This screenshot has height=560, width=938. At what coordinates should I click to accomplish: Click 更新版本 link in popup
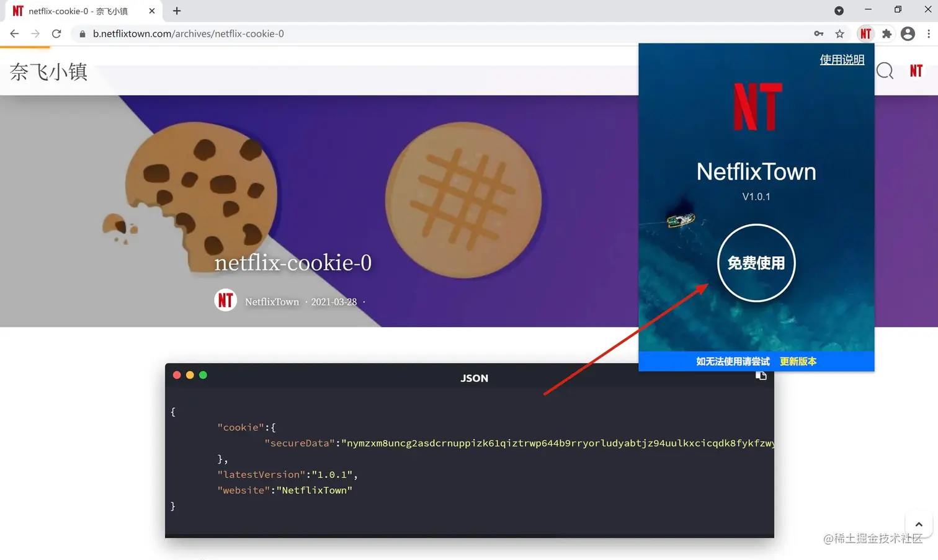click(798, 361)
